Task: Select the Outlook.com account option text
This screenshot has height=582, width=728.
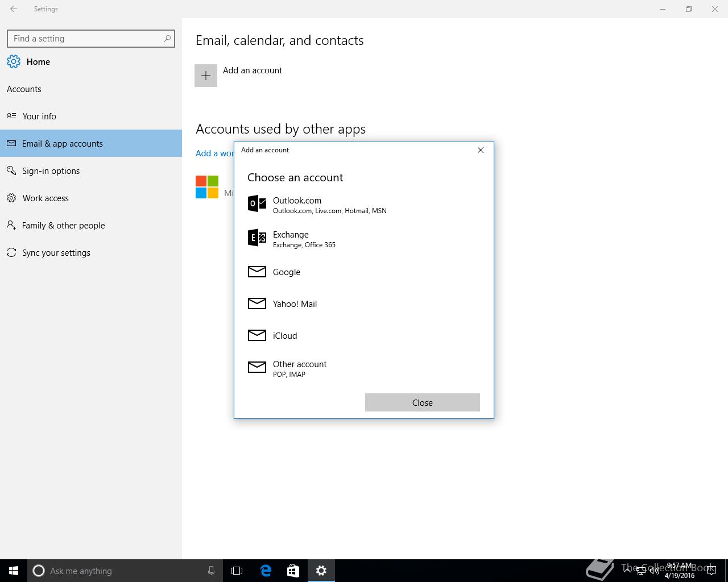Action: [330, 205]
